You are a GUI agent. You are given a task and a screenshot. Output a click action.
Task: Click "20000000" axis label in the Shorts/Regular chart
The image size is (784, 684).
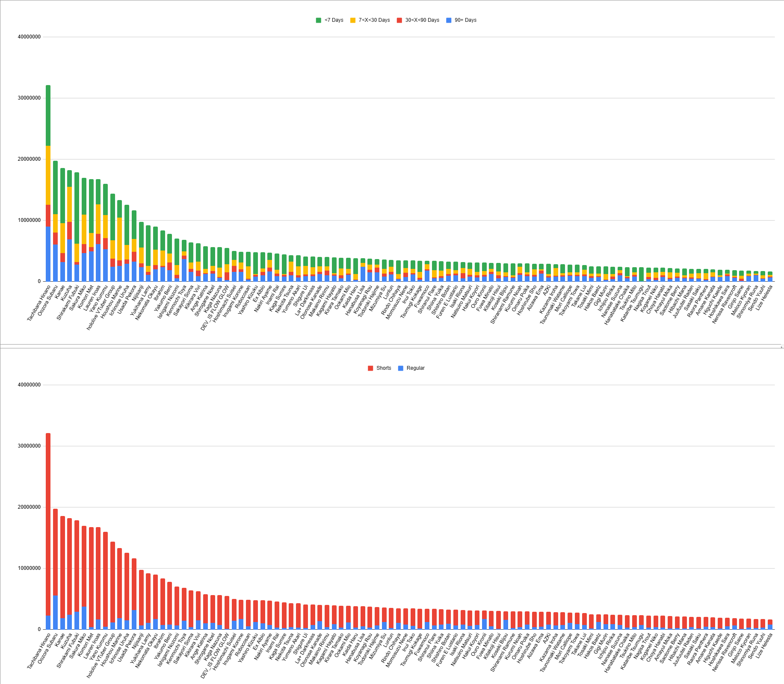pyautogui.click(x=29, y=507)
